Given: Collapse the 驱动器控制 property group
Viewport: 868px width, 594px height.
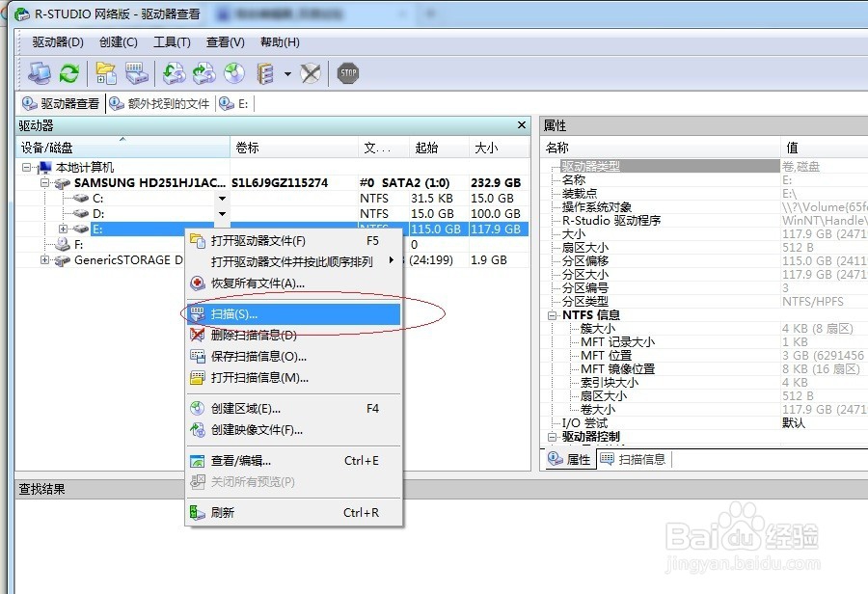Looking at the screenshot, I should click(x=552, y=437).
